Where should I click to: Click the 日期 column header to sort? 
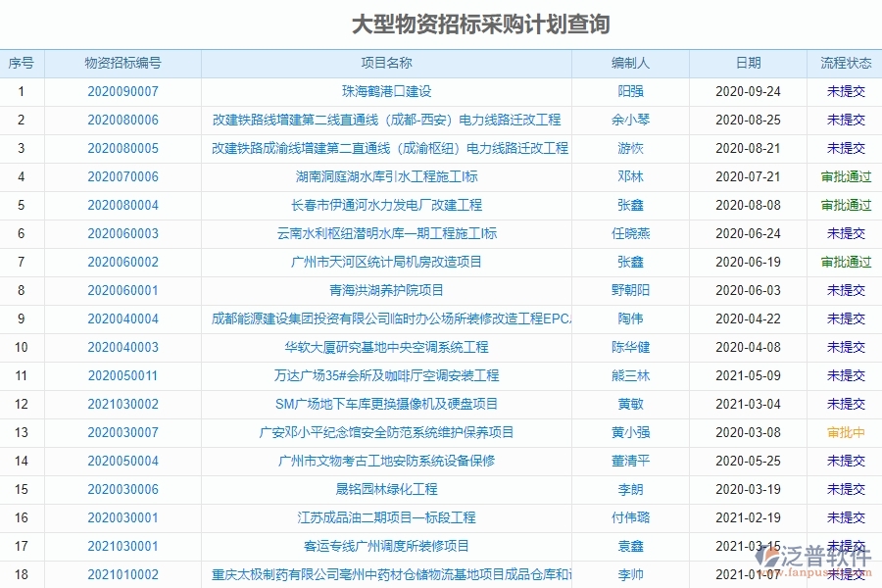click(x=749, y=63)
